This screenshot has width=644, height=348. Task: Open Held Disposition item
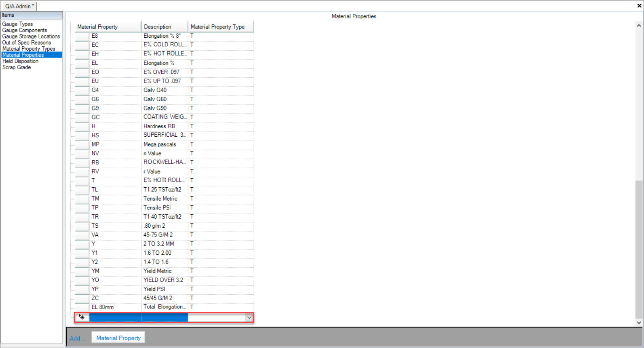tap(21, 61)
